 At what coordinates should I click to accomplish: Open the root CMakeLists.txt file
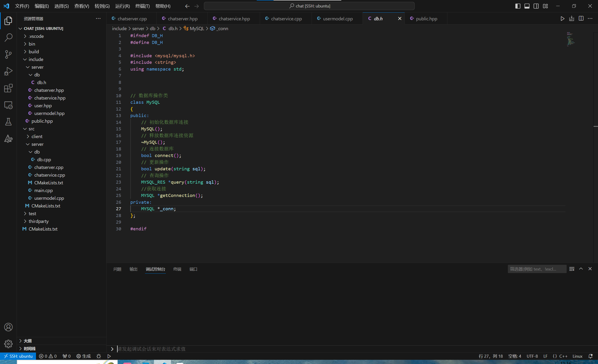tap(62, 229)
